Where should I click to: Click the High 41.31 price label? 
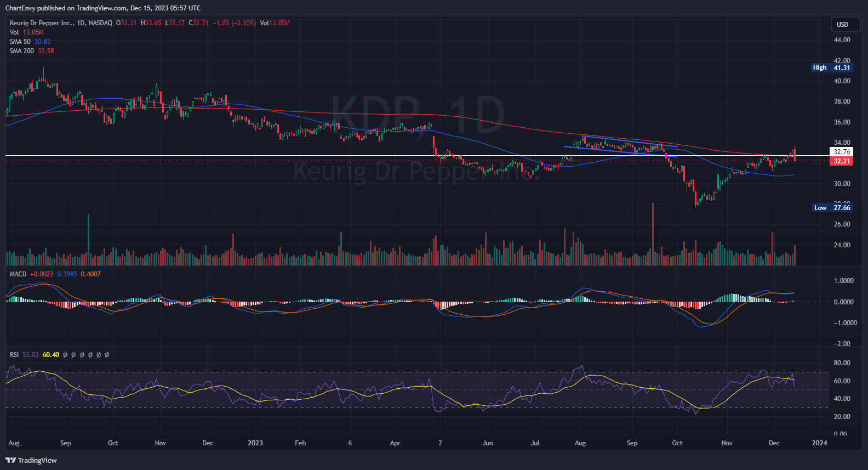tap(832, 68)
